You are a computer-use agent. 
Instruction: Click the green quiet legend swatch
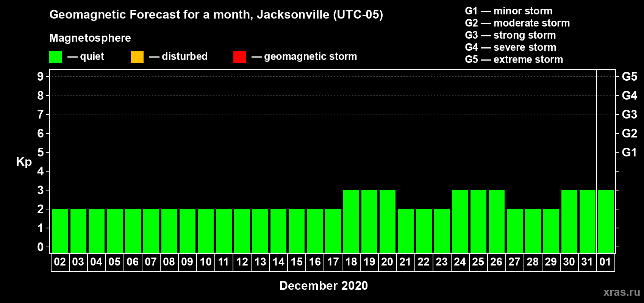tap(55, 57)
